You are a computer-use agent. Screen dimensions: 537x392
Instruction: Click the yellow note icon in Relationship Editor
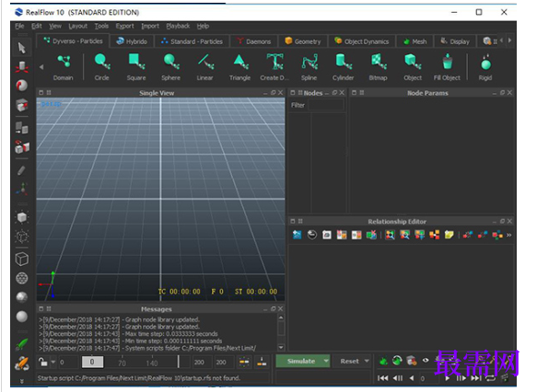449,235
